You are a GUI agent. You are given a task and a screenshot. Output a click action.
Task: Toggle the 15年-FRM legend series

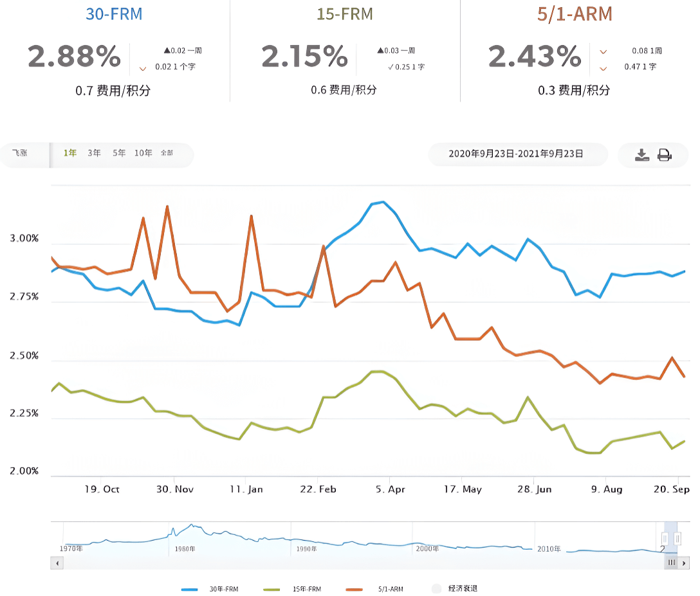click(x=292, y=590)
